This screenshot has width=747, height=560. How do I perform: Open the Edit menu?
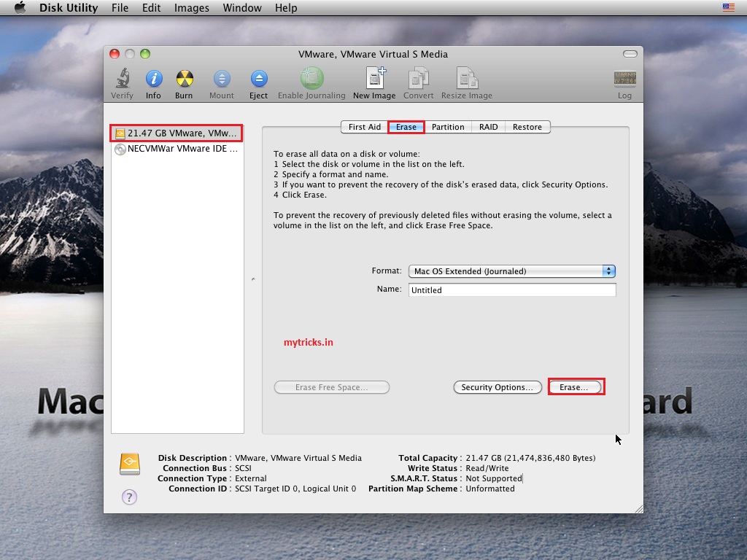151,7
